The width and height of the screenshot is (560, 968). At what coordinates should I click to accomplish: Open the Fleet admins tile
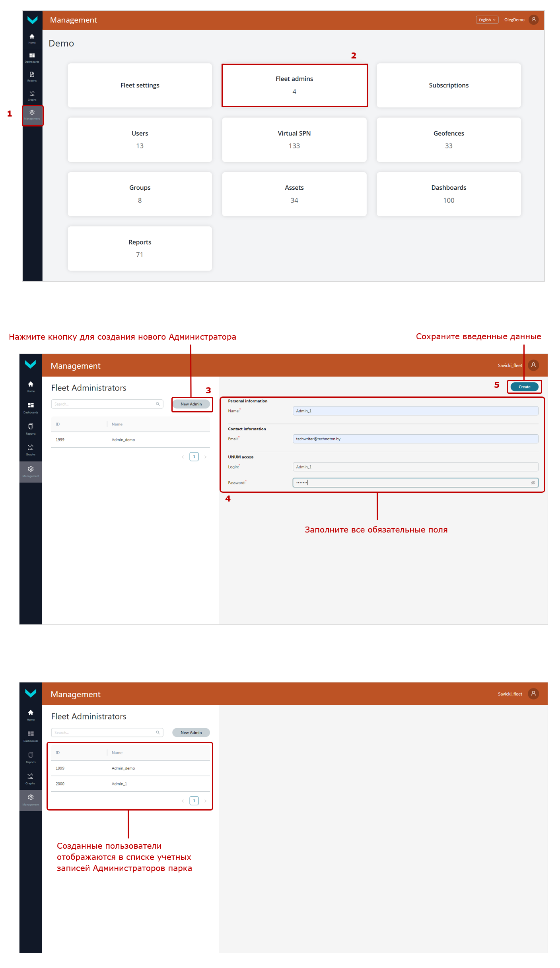point(294,85)
